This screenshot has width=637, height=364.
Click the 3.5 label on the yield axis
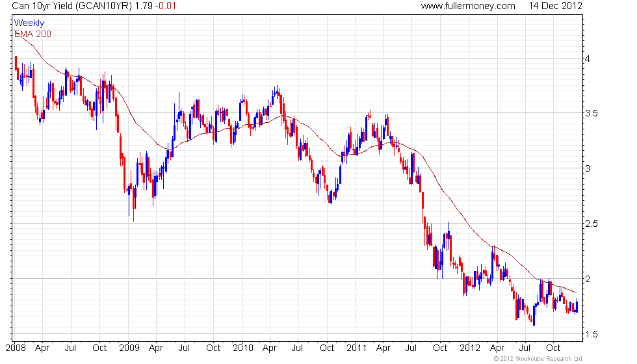(x=591, y=113)
